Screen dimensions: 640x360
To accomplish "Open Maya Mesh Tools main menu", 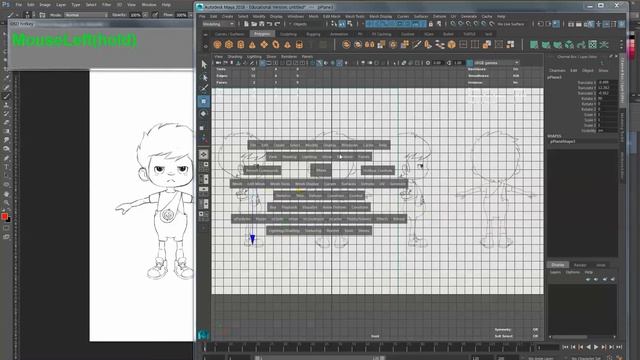I will [x=355, y=16].
